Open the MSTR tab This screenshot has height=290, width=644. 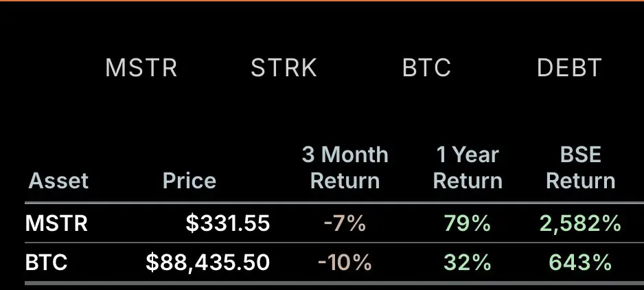coord(141,68)
